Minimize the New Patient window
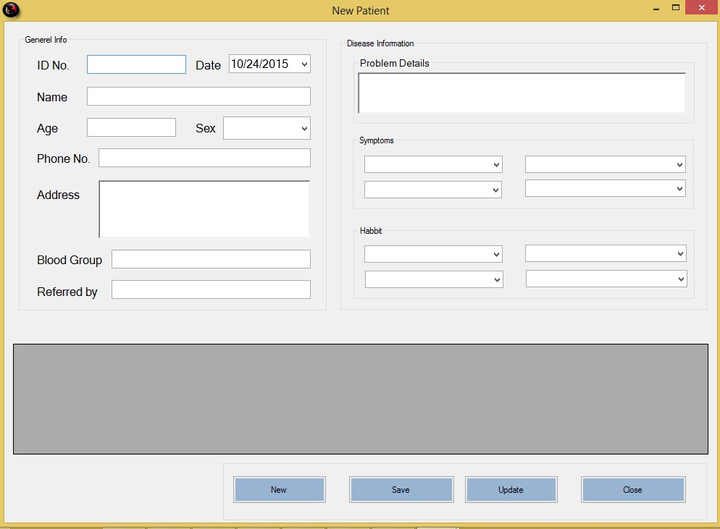The image size is (720, 529). pyautogui.click(x=656, y=8)
